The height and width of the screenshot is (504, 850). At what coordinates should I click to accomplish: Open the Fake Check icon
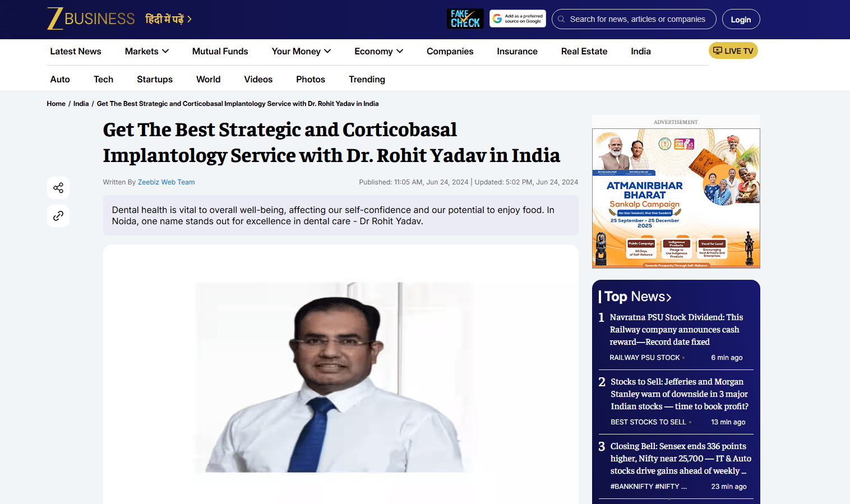(x=465, y=19)
